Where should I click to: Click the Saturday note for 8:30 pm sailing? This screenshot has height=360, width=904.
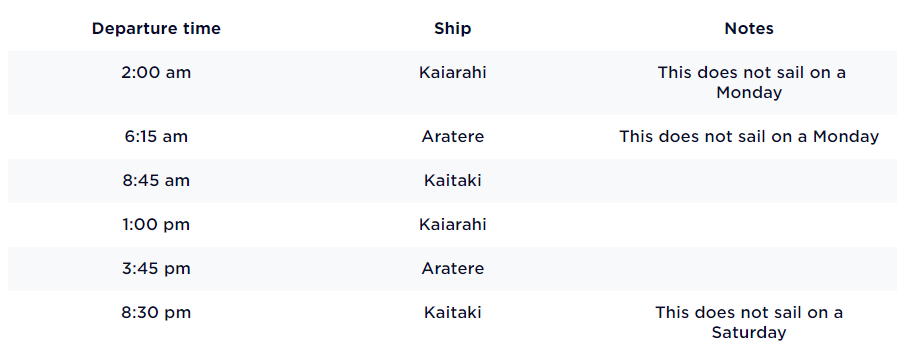click(749, 322)
